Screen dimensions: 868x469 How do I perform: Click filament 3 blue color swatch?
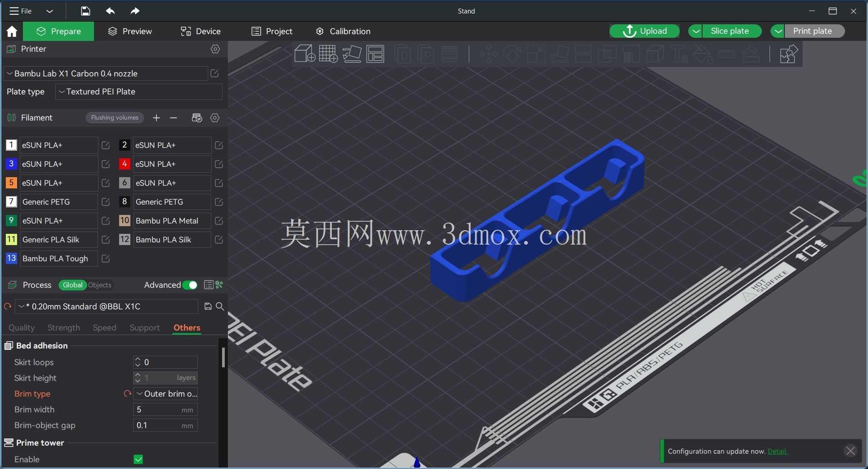(x=11, y=164)
